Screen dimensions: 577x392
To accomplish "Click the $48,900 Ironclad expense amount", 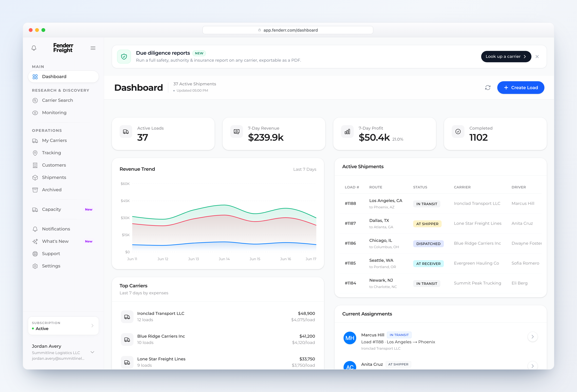I will pos(306,314).
